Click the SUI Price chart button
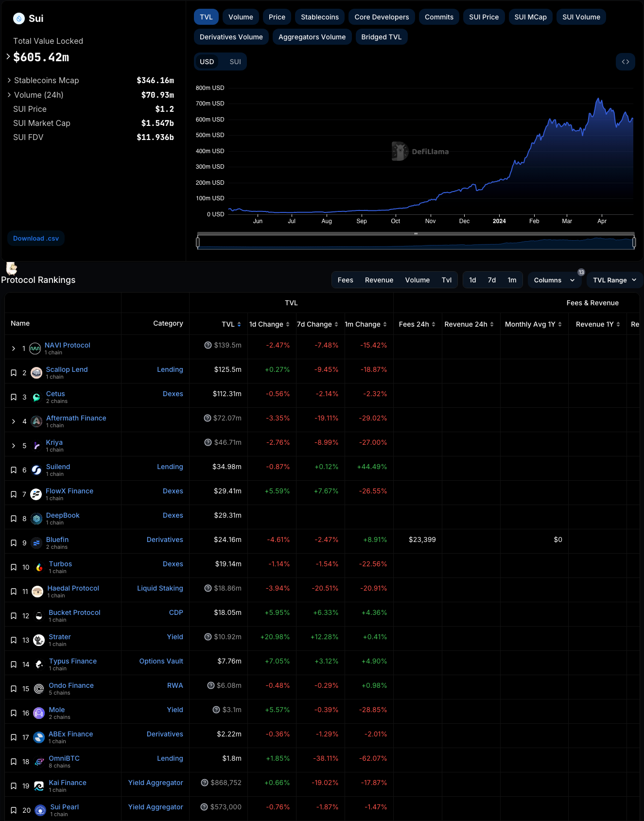This screenshot has width=644, height=821. (x=484, y=17)
